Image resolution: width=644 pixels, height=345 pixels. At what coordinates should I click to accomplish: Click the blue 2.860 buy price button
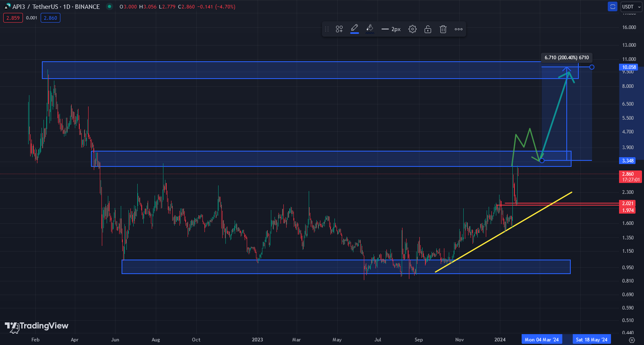[50, 18]
